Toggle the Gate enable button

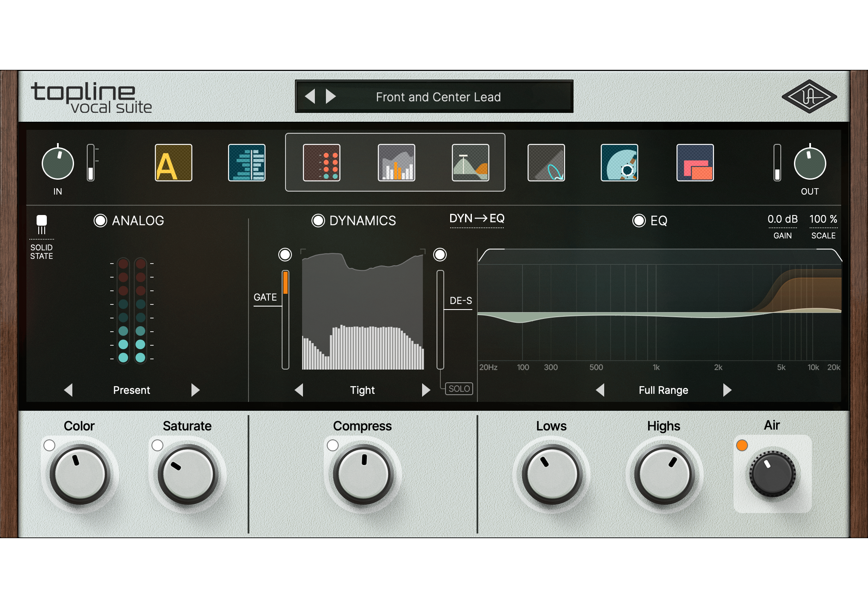click(x=285, y=255)
